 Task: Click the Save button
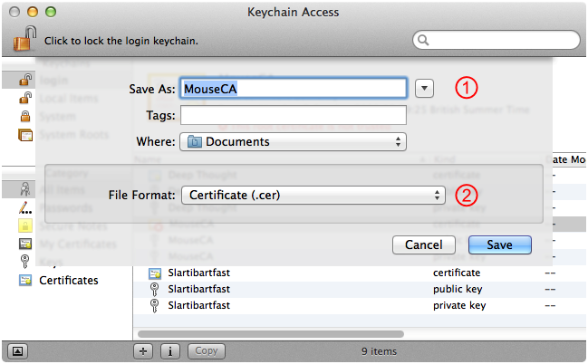click(500, 244)
